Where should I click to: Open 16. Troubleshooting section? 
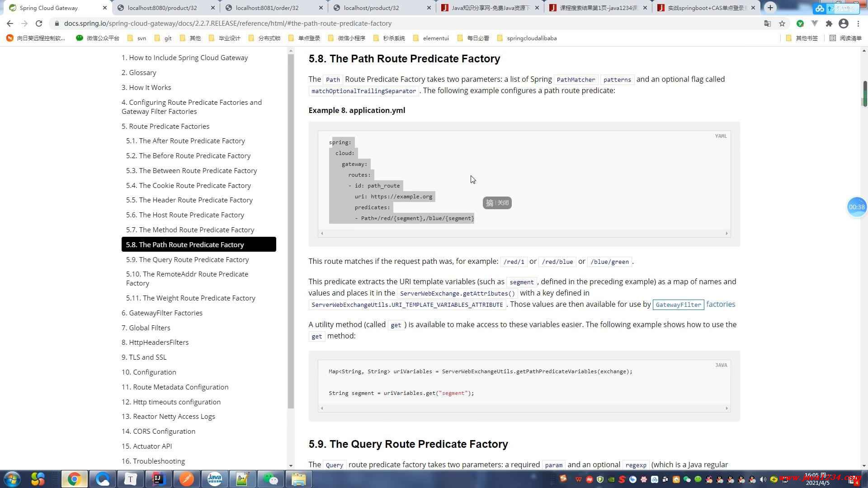(153, 461)
